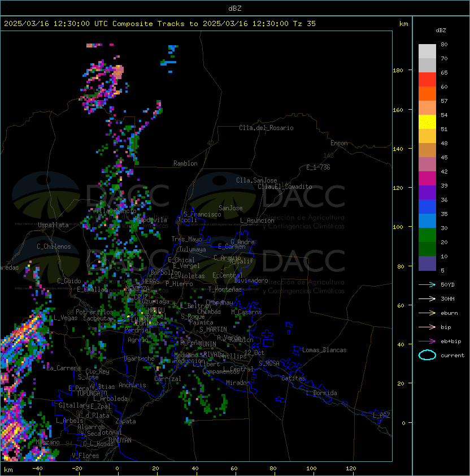Viewport: 470px width, 476px height.
Task: Click the 'eb+bip' legend label
Action: tap(451, 341)
